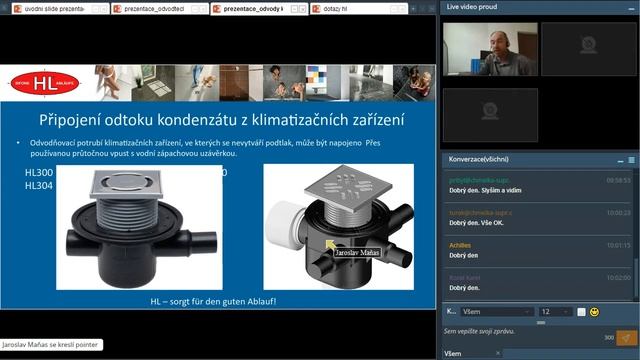Click the 10:02:00 'Dobrý den.' chat message
The image size is (640, 360).
(x=464, y=288)
